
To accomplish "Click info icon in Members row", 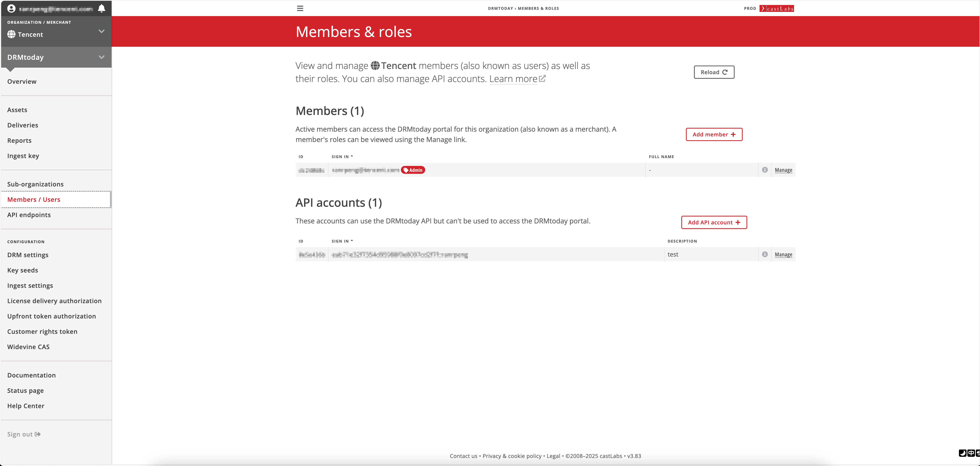I will (x=765, y=170).
